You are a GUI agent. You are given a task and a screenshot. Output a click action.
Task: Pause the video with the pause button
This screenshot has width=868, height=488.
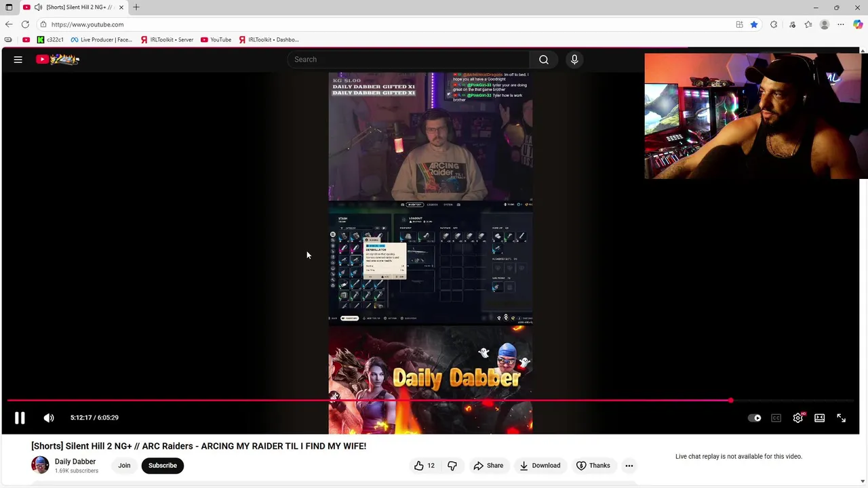(x=20, y=418)
